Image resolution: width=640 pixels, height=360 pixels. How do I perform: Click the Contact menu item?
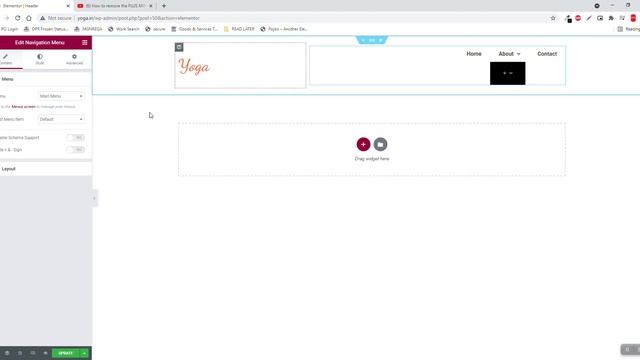547,54
